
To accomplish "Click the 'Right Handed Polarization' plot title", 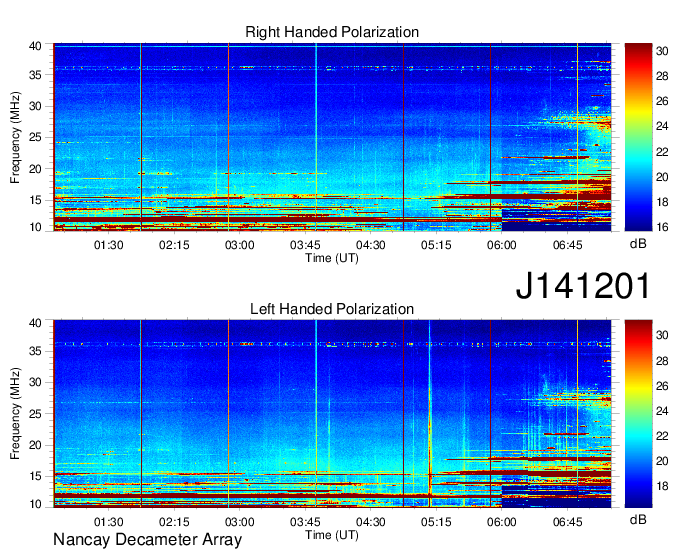I will (x=332, y=32).
